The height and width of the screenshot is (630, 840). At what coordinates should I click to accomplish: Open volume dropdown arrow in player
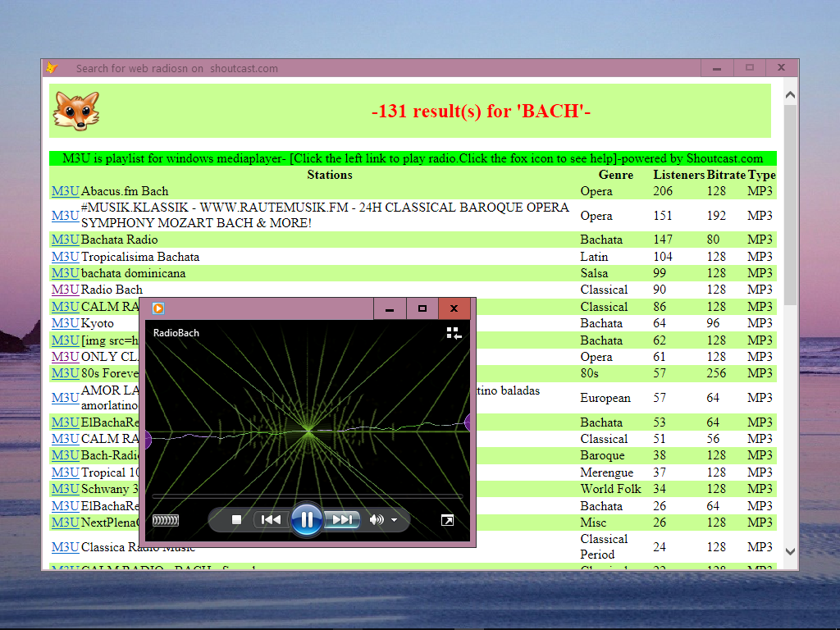click(x=395, y=519)
